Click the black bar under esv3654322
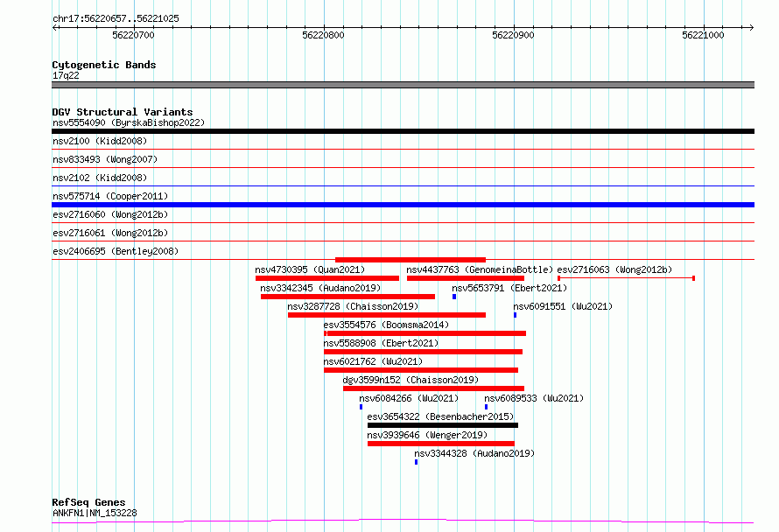This screenshot has height=532, width=779. (443, 425)
